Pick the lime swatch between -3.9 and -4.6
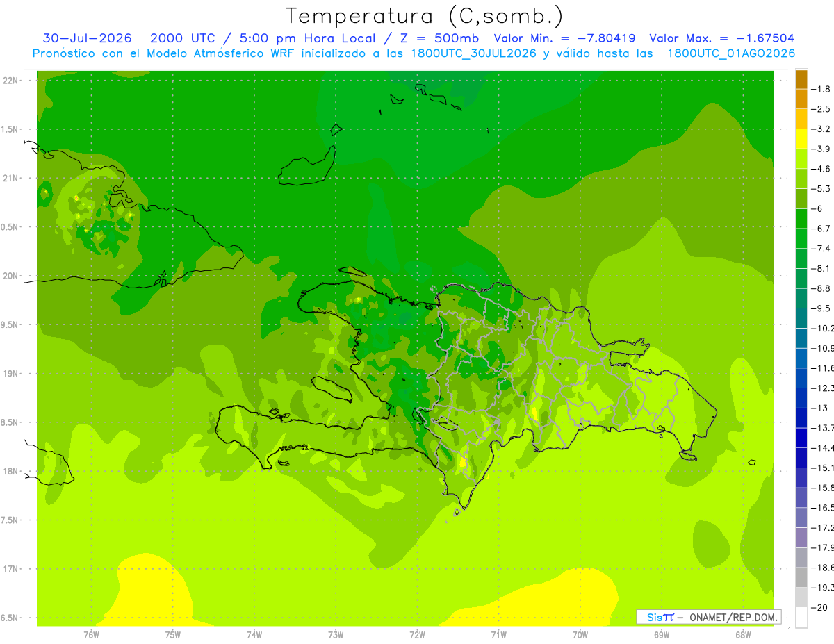Viewport: 834px width, 644px height. tap(801, 158)
